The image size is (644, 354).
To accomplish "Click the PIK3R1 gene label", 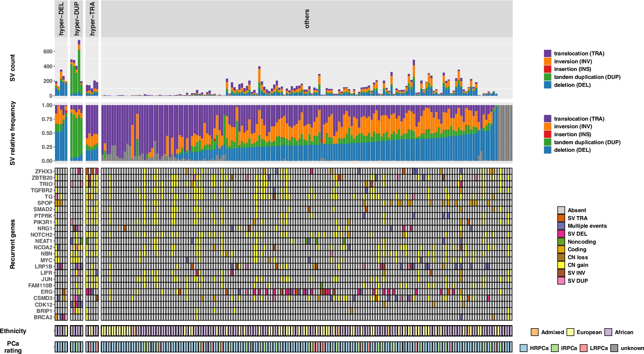I will pyautogui.click(x=43, y=222).
